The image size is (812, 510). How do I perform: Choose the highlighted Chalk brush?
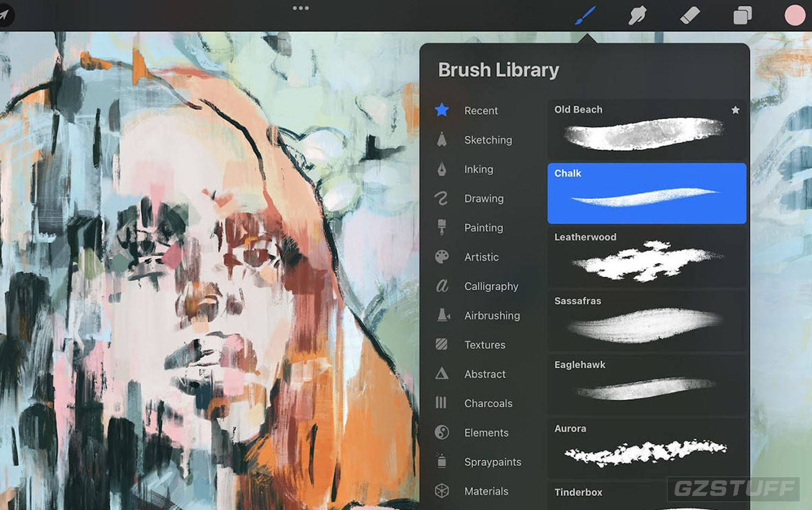click(x=647, y=193)
